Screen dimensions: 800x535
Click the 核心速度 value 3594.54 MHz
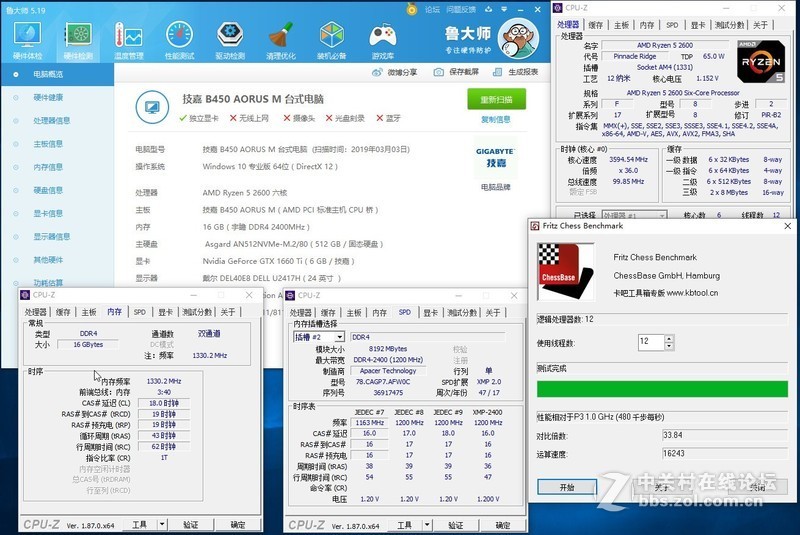coord(628,160)
